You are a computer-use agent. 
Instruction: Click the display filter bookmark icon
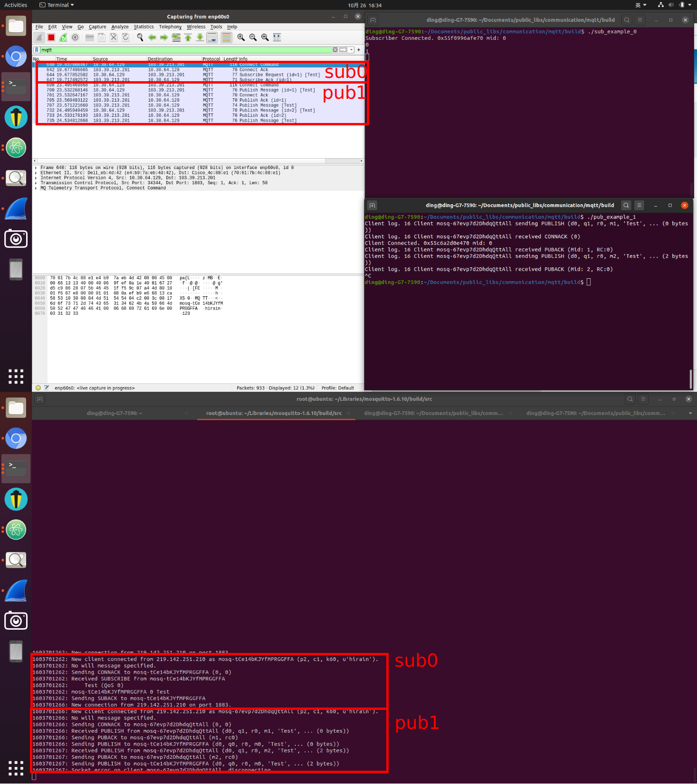(37, 50)
